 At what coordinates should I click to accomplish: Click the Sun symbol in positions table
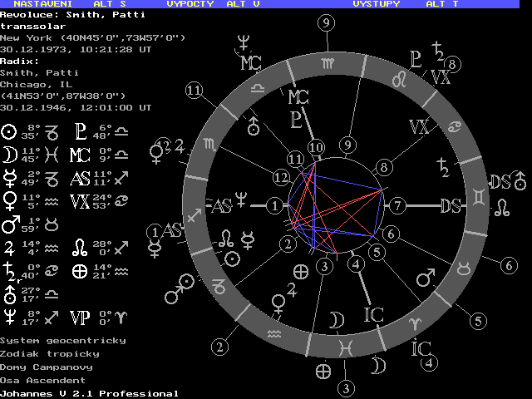point(8,131)
